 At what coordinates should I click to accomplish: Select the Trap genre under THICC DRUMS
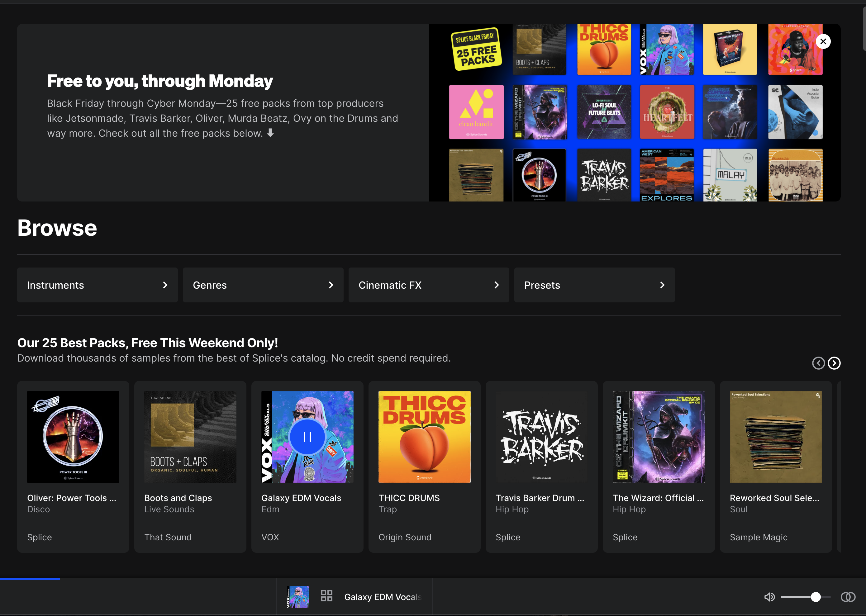point(388,509)
